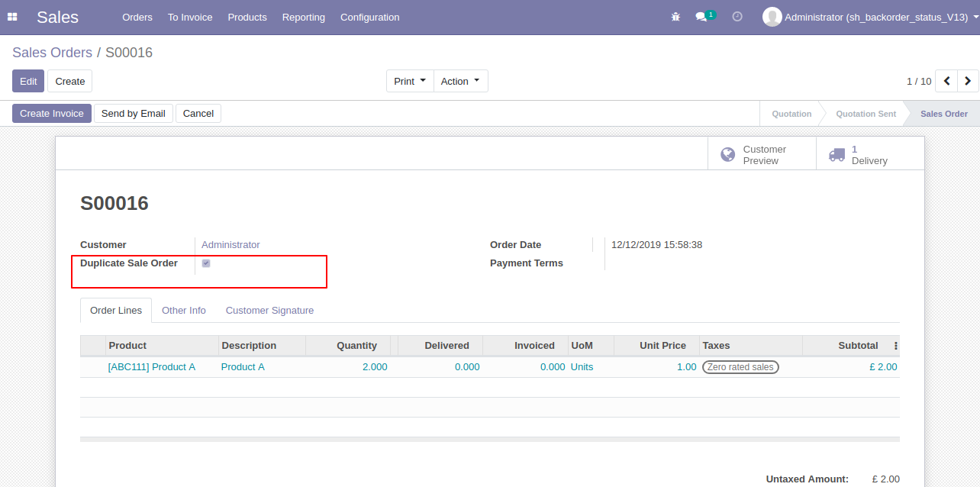Select the Quotation status stage
Screen dimensions: 980x487
791,114
